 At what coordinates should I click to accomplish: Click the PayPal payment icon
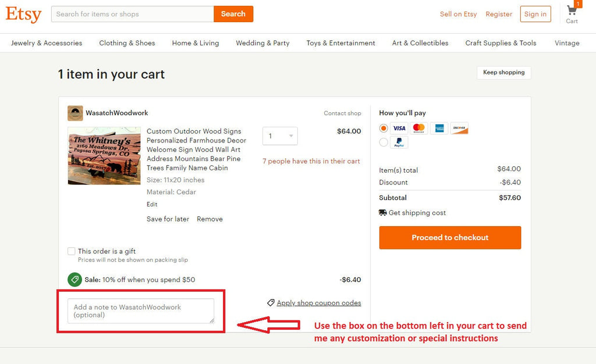[399, 142]
